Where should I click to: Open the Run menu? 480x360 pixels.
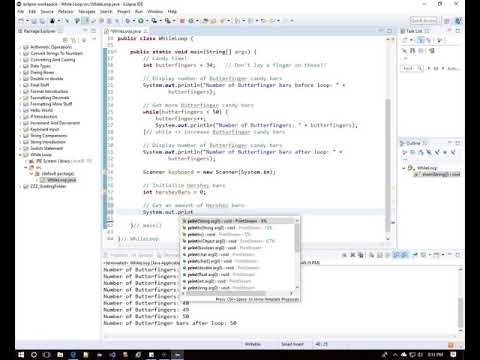139,11
